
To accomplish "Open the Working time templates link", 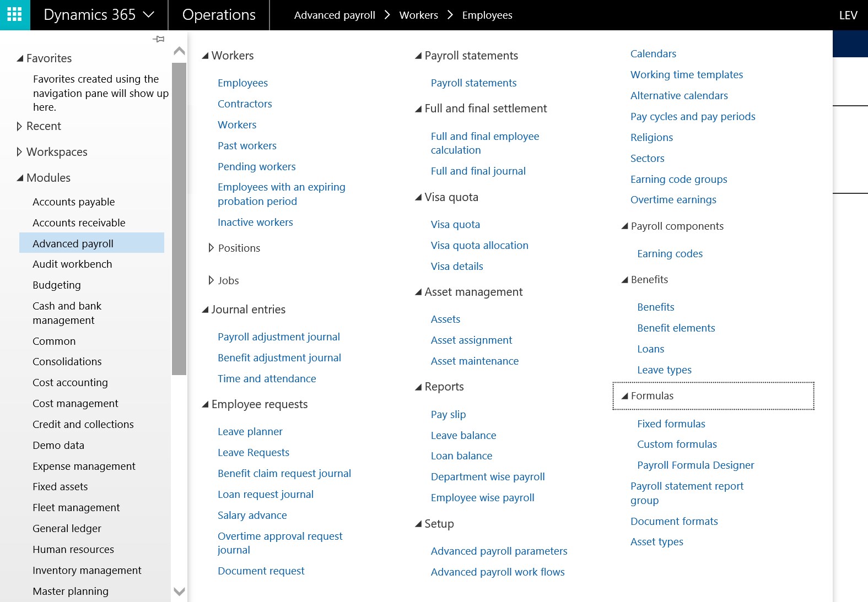I will pos(687,75).
